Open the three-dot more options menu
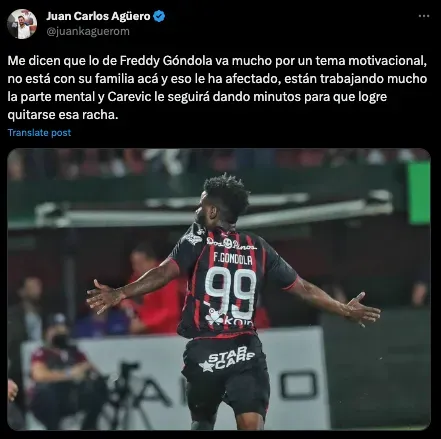This screenshot has height=439, width=441. (424, 16)
